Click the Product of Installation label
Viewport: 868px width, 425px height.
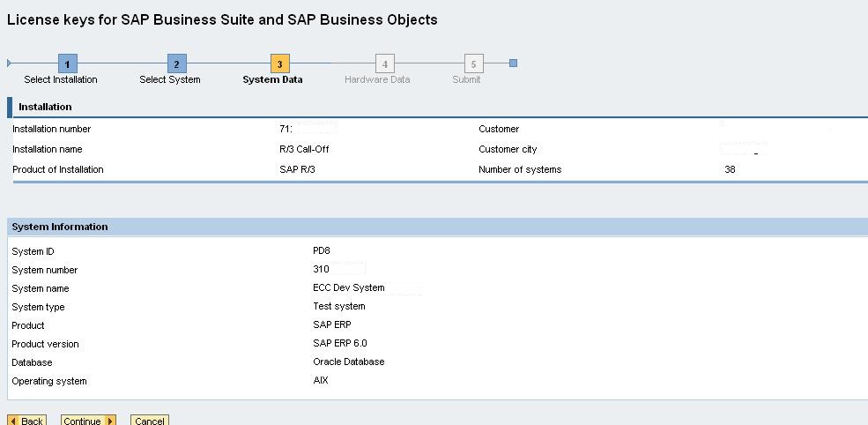(57, 169)
